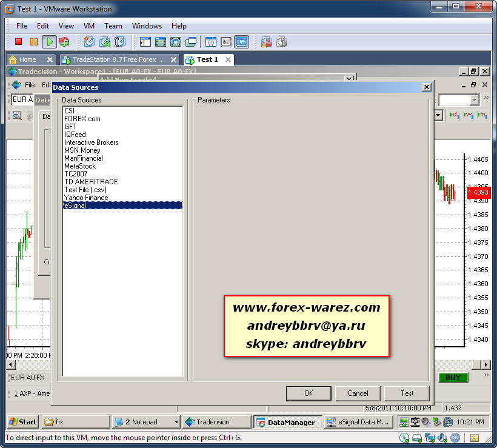
Task: Click the Reset VM toolbar icon
Action: [x=64, y=42]
